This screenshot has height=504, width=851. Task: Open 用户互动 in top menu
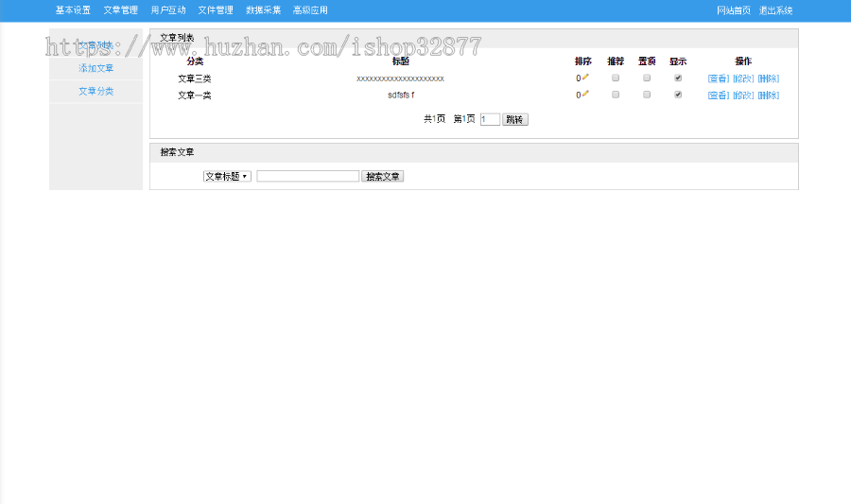tap(168, 10)
